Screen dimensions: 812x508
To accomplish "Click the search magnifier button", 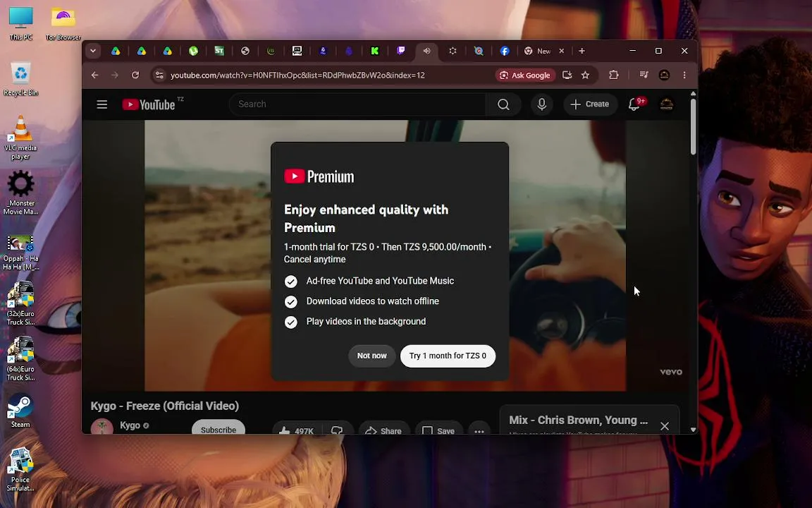I will pos(503,104).
